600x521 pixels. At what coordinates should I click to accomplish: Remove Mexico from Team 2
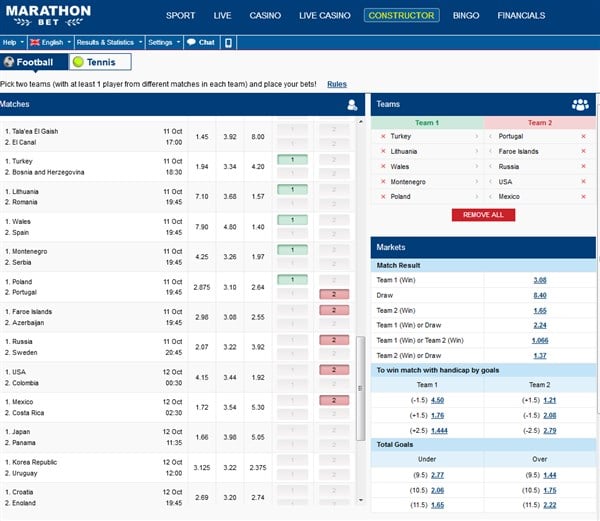coord(584,196)
